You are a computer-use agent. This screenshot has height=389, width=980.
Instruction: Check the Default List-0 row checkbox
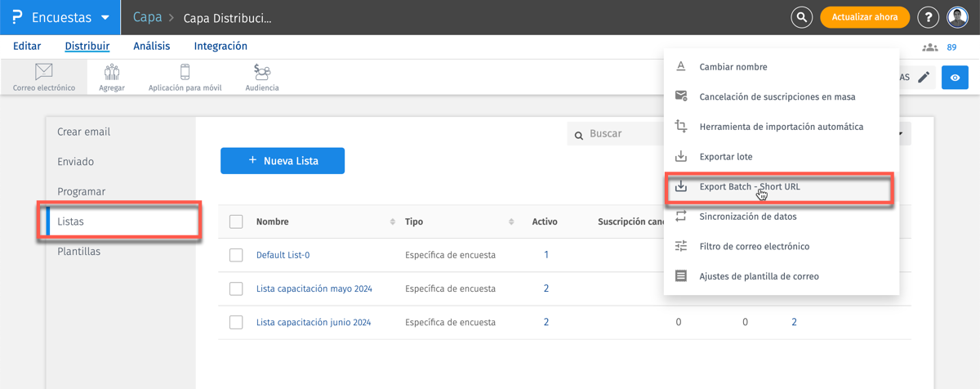[236, 255]
